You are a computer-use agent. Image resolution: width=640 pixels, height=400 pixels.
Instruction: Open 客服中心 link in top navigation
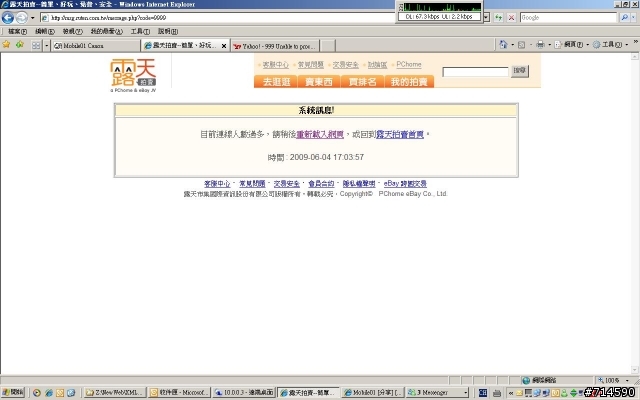[x=276, y=64]
